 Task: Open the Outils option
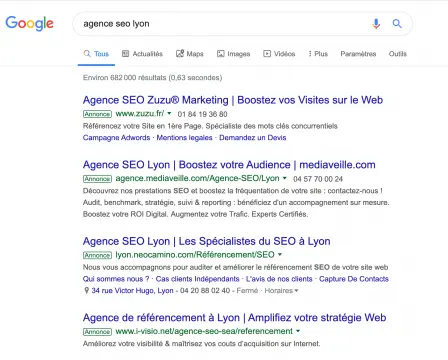398,54
